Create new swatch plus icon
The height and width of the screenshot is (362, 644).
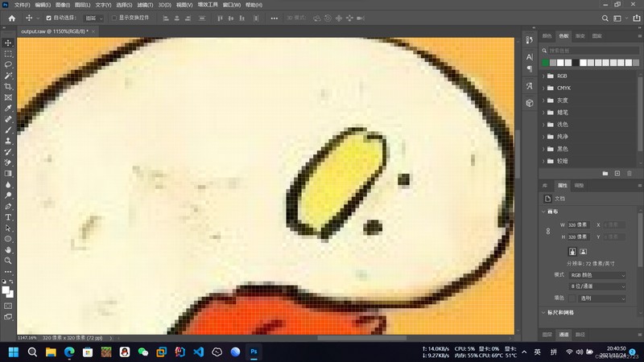pyautogui.click(x=617, y=174)
